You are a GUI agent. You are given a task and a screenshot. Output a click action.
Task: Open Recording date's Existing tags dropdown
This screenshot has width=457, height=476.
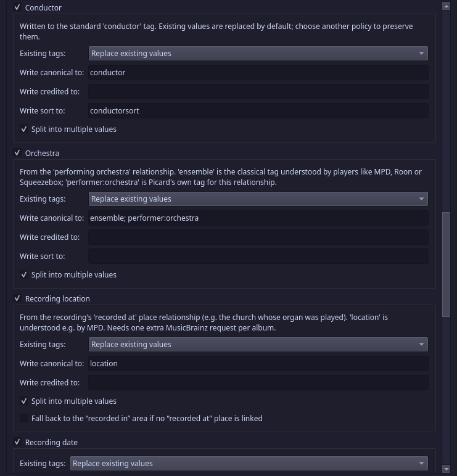[x=249, y=463]
